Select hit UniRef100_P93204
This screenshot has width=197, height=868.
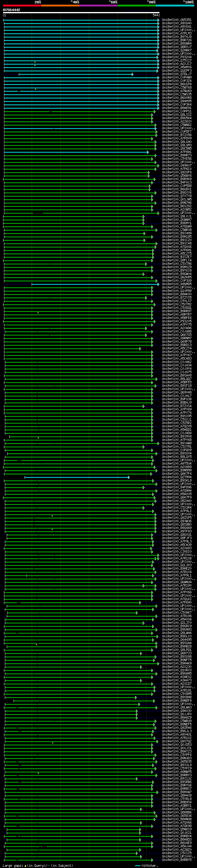coord(176,57)
